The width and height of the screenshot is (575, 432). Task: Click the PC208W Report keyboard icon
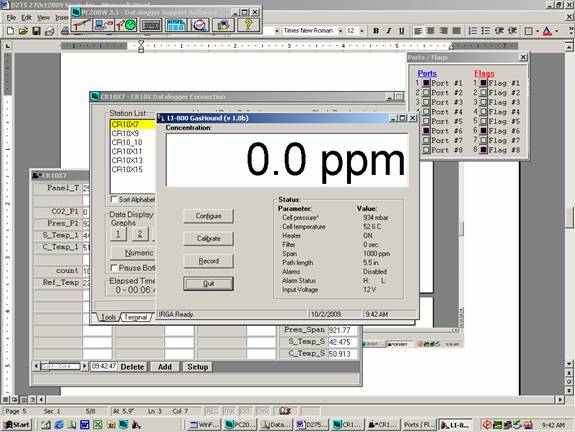151,25
